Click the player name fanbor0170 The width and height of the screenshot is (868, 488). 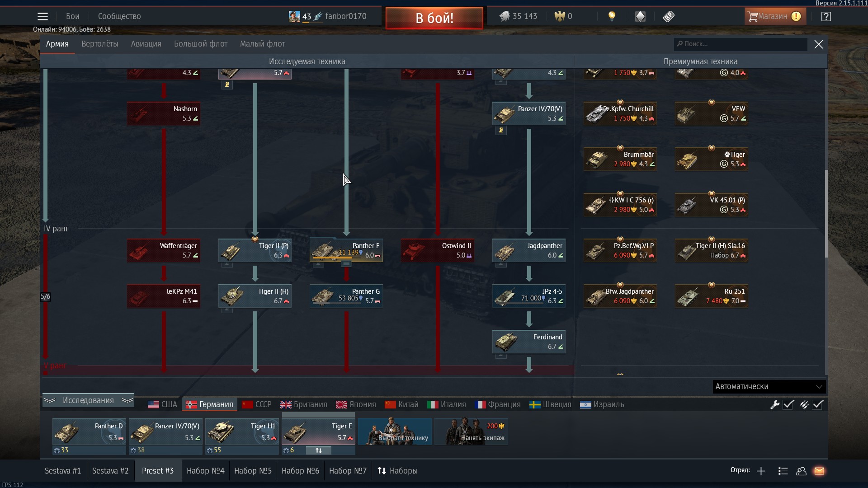346,16
